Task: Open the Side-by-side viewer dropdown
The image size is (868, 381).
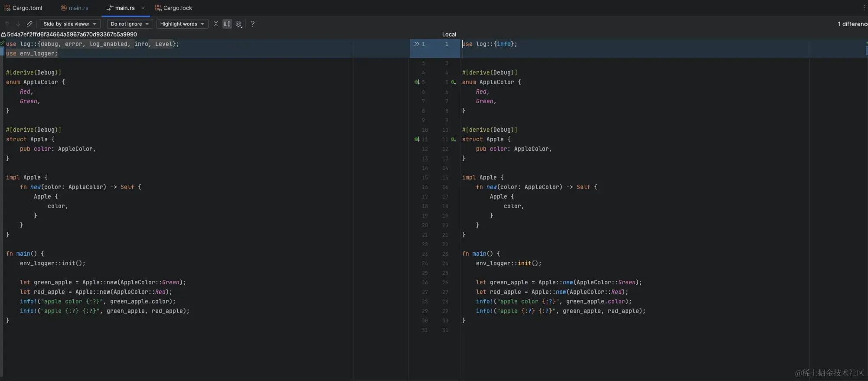Action: click(70, 24)
